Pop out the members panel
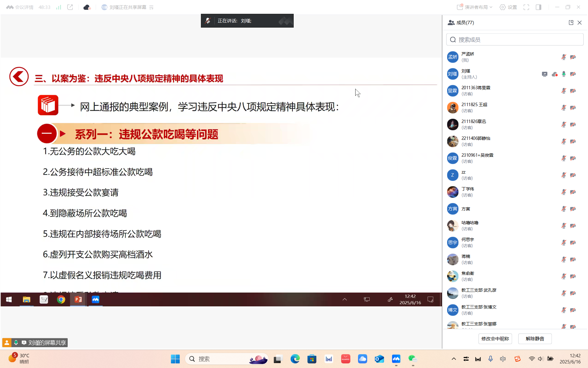588x368 pixels. point(571,22)
